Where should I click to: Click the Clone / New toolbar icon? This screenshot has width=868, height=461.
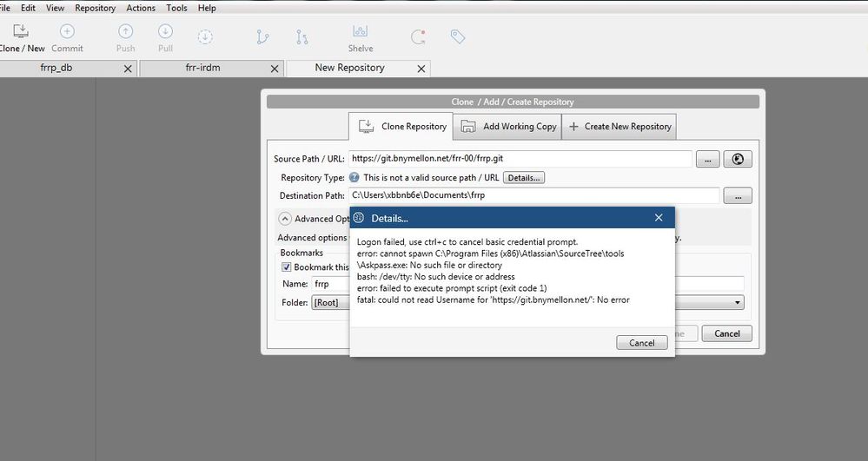click(x=21, y=37)
